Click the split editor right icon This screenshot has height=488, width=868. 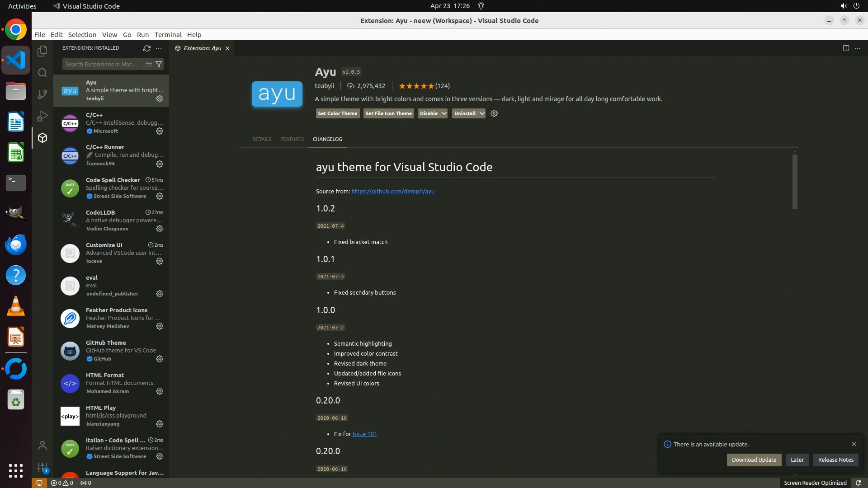(x=846, y=48)
